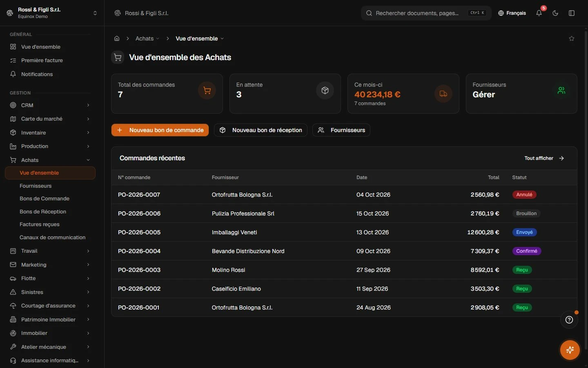Click supplier Molino Rossi in the table
588x368 pixels.
click(229, 270)
